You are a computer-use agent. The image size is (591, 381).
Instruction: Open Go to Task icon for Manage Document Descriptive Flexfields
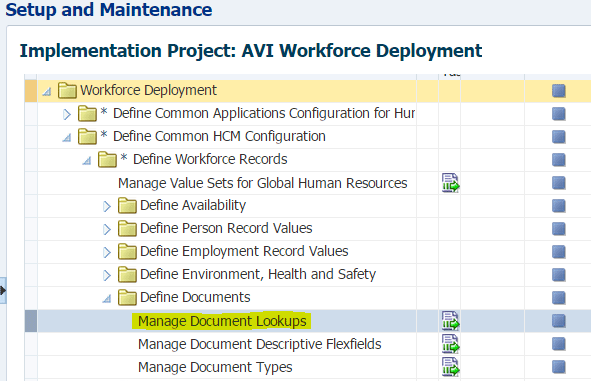tap(450, 344)
